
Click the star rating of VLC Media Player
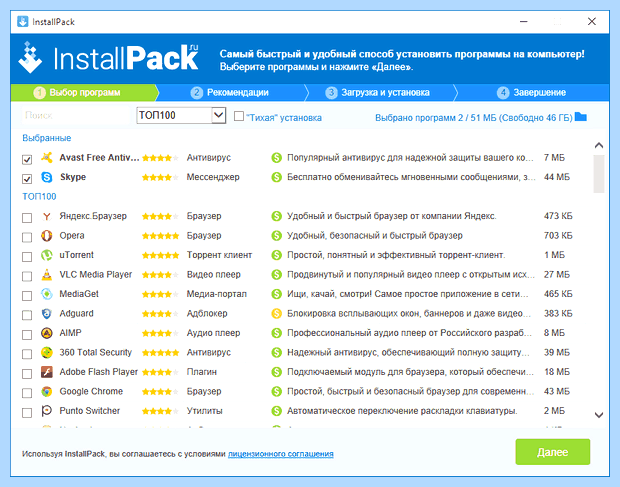pyautogui.click(x=161, y=275)
